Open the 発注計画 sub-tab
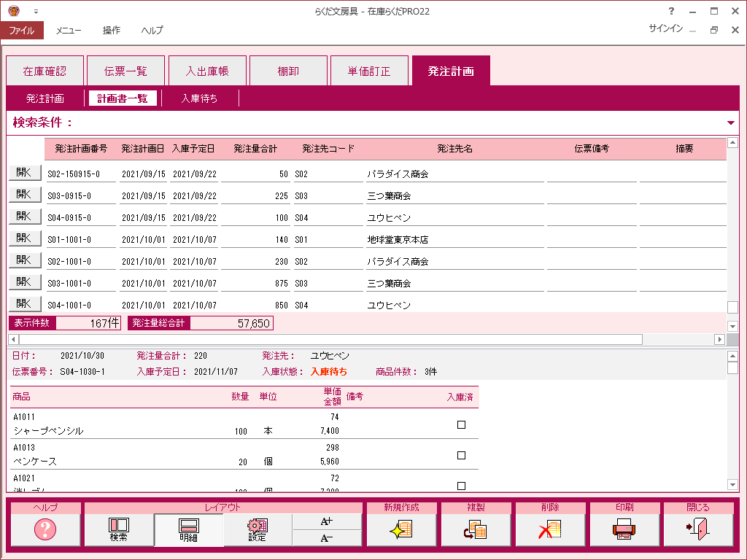The image size is (747, 560). pos(45,98)
